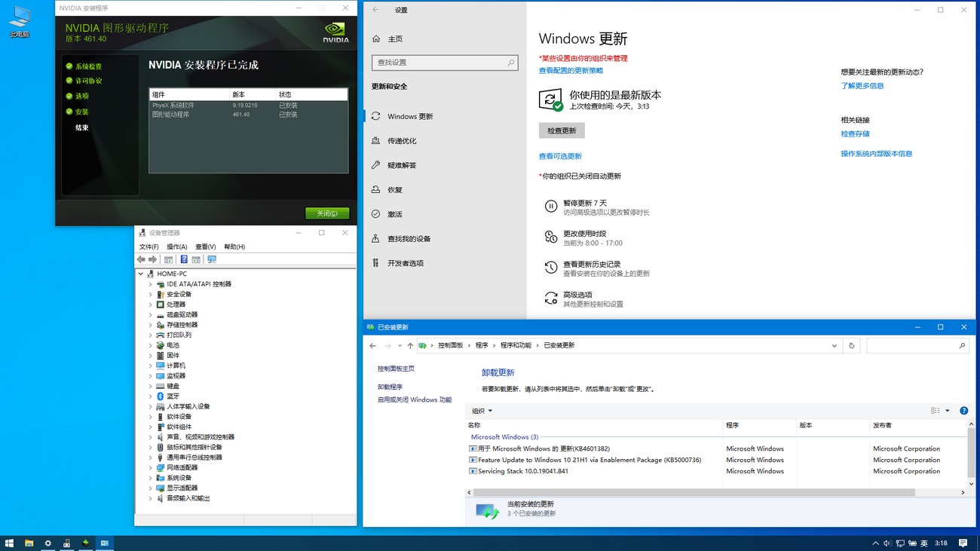
Task: Select Servicing Stack 10.0.19041.841 row
Action: pyautogui.click(x=716, y=471)
